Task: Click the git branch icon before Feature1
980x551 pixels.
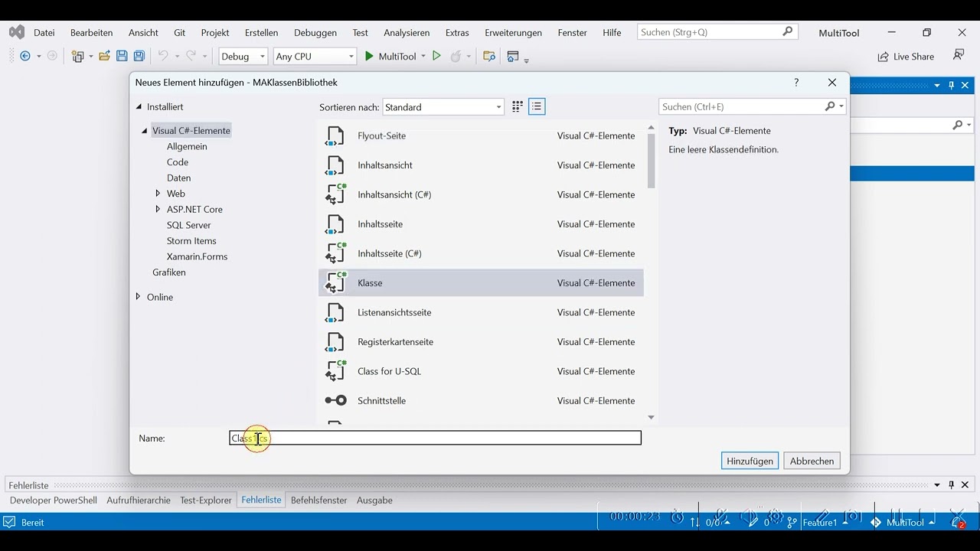Action: [793, 522]
